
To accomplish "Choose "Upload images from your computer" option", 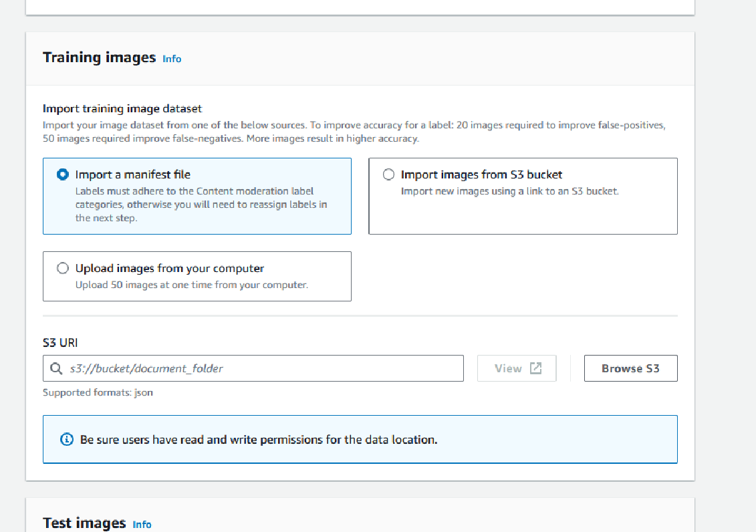I will (x=62, y=268).
